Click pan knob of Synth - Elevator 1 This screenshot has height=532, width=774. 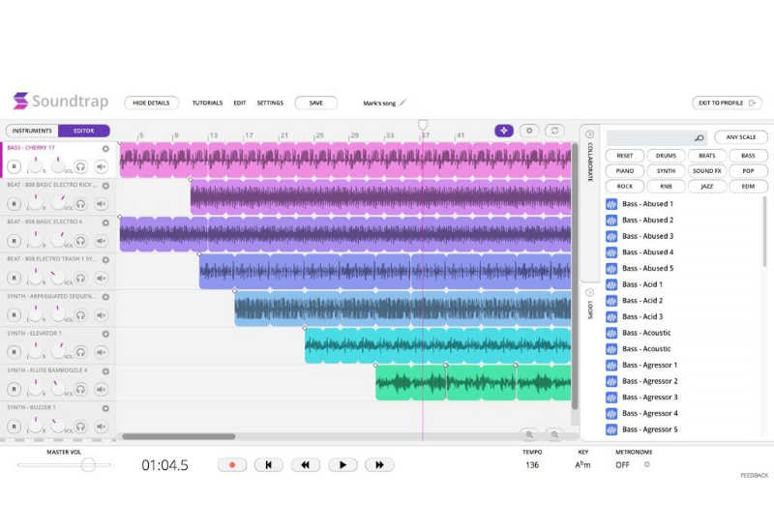(36, 351)
